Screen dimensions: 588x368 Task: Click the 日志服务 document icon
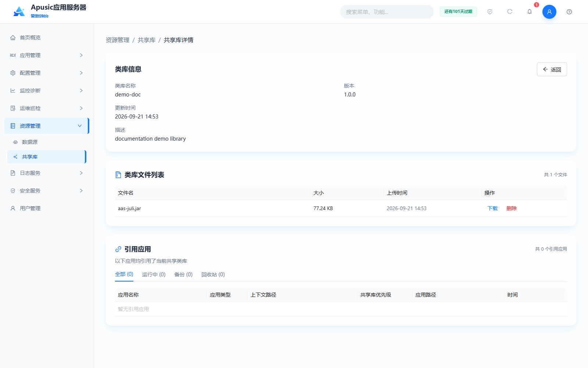(x=13, y=173)
